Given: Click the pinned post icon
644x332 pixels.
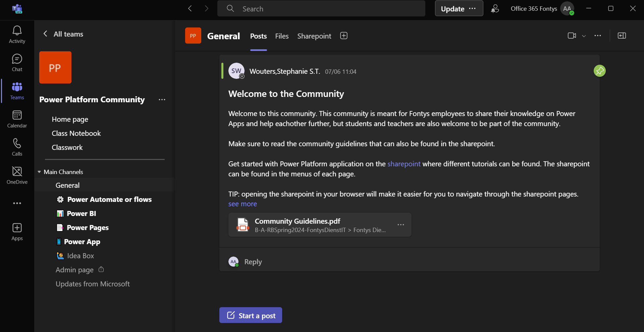Looking at the screenshot, I should 599,71.
